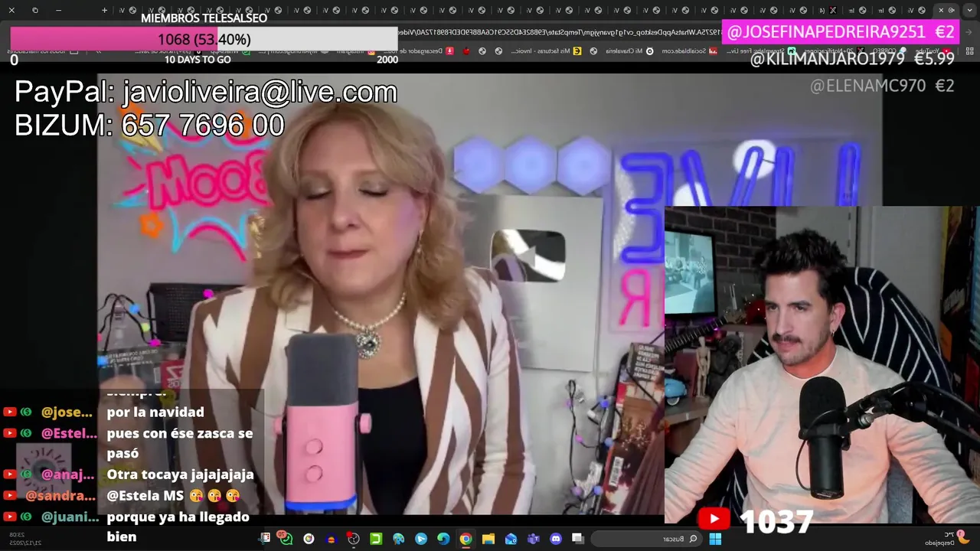Open the green square app in taskbar

pos(376,539)
